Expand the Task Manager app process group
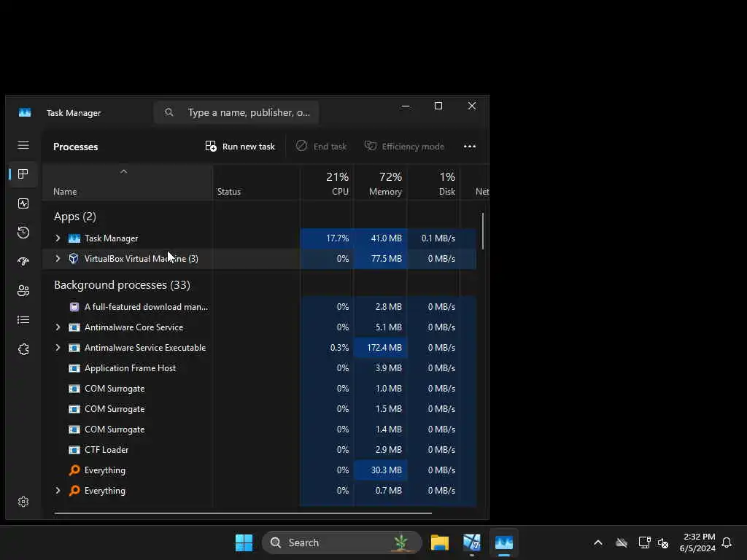 [58, 238]
